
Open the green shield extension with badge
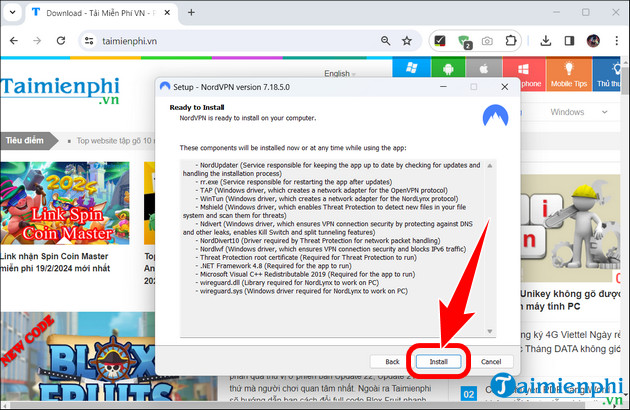464,41
